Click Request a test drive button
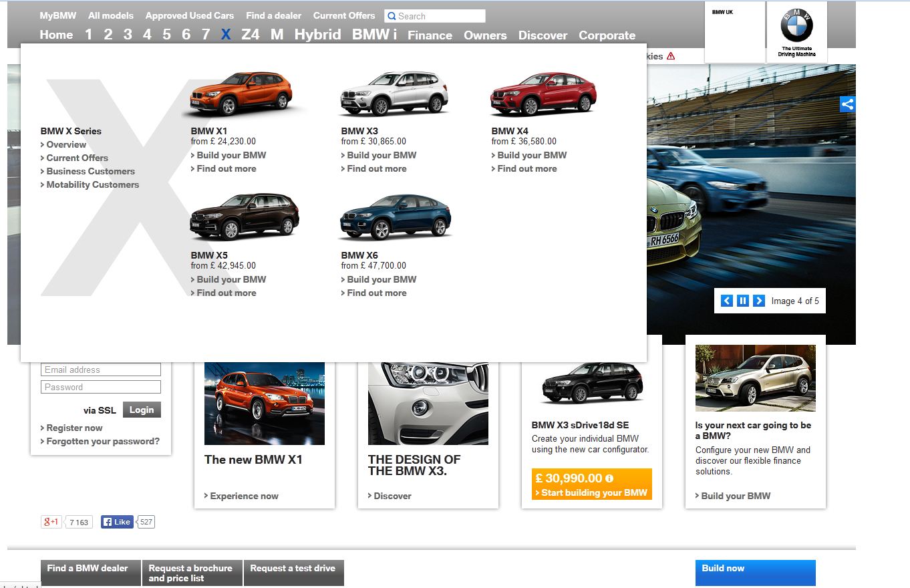 (x=294, y=573)
